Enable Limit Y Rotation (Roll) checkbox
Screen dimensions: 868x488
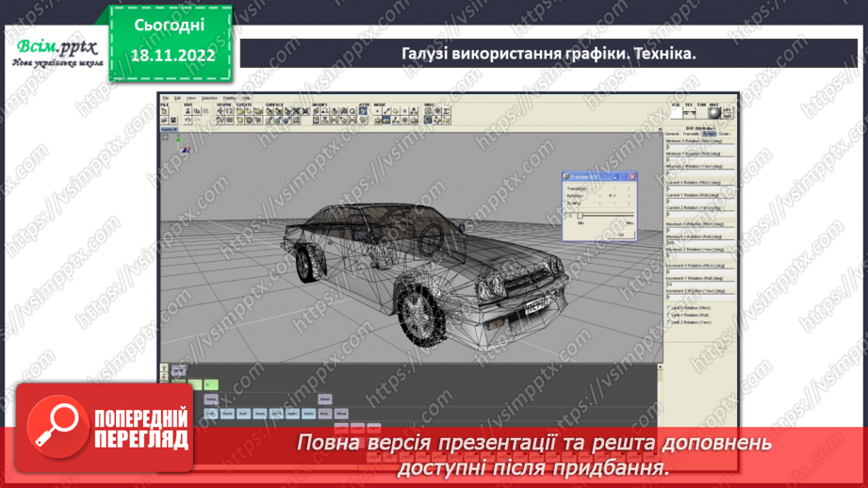[669, 315]
